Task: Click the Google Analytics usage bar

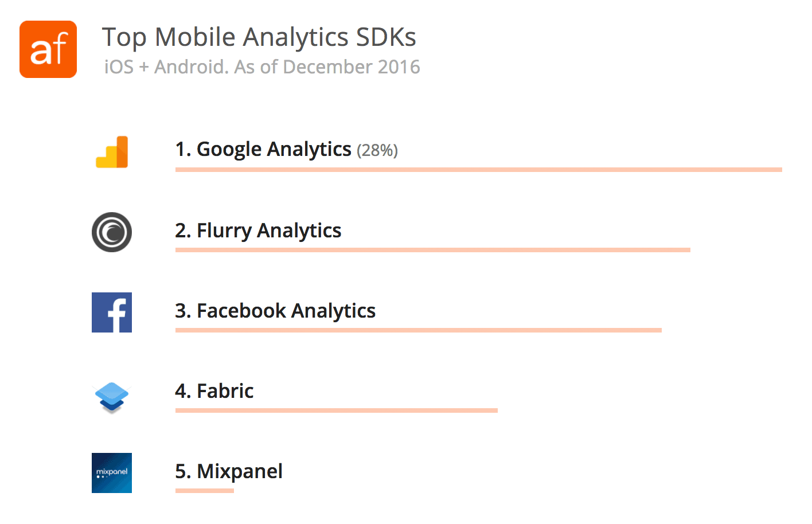Action: click(479, 170)
